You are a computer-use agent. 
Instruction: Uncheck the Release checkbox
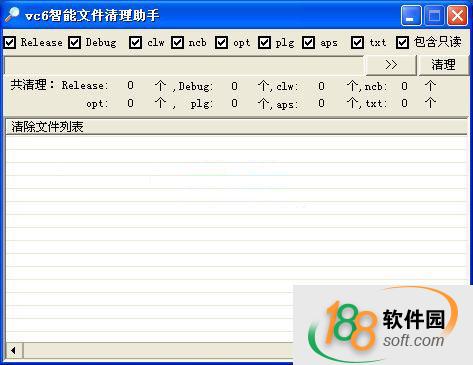pyautogui.click(x=10, y=43)
